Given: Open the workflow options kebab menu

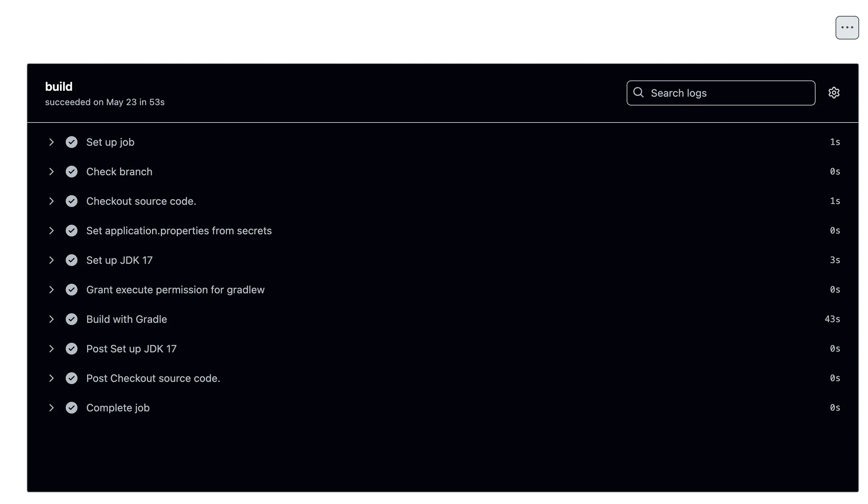Looking at the screenshot, I should 847,27.
